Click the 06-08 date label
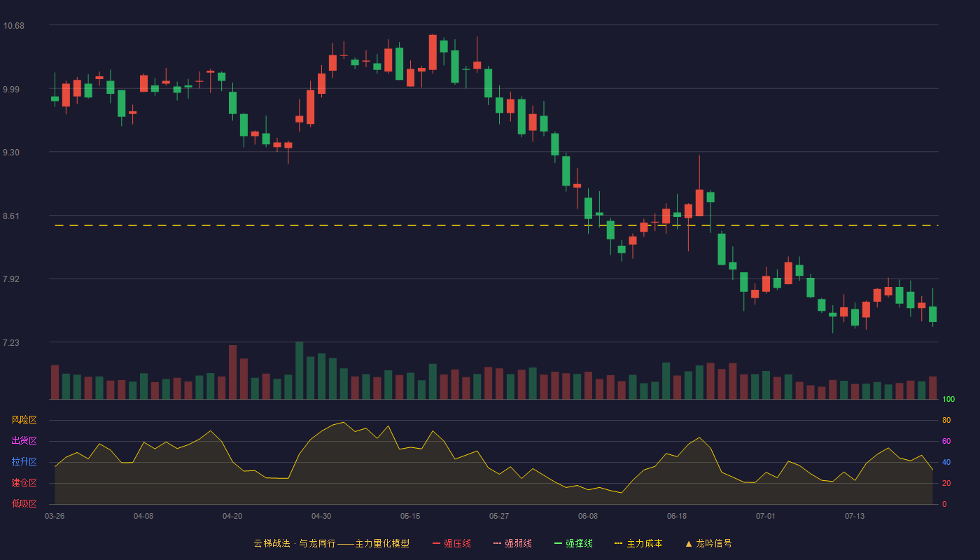Screen dimensions: 980x560 (588, 516)
